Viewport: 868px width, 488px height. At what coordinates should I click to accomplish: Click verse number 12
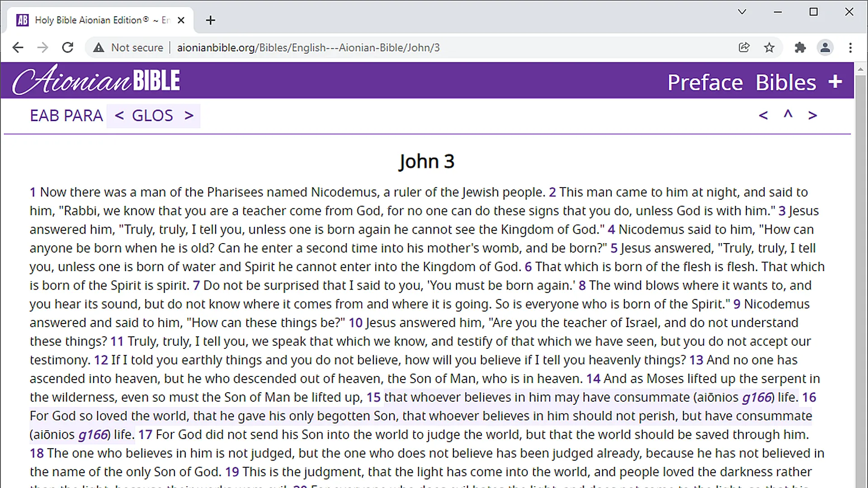tap(101, 360)
